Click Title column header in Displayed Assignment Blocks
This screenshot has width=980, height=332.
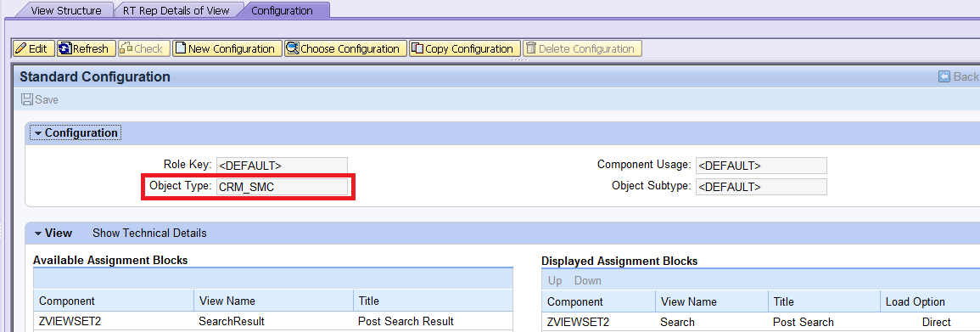(x=824, y=301)
